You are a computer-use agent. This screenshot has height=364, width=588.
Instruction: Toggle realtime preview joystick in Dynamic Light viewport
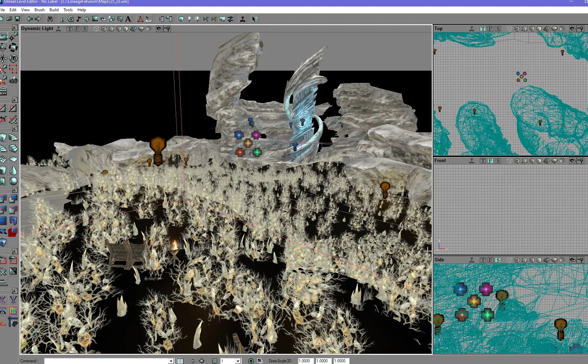coord(58,29)
